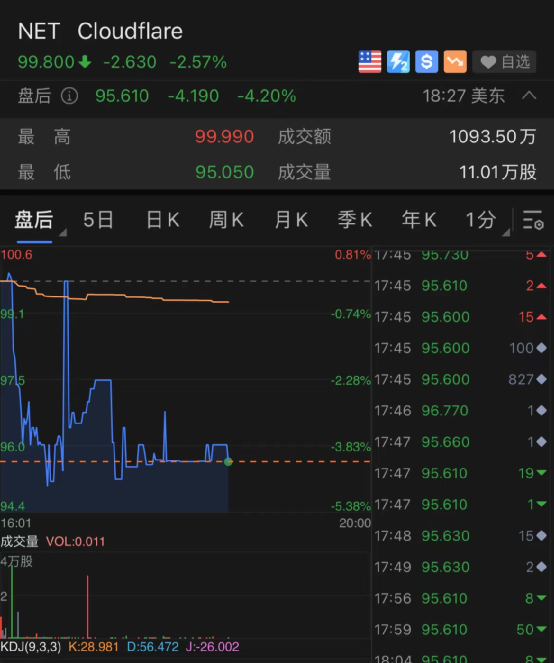Tap the KDJ(9,3,3) indicator label
This screenshot has height=663, width=554.
(x=30, y=647)
